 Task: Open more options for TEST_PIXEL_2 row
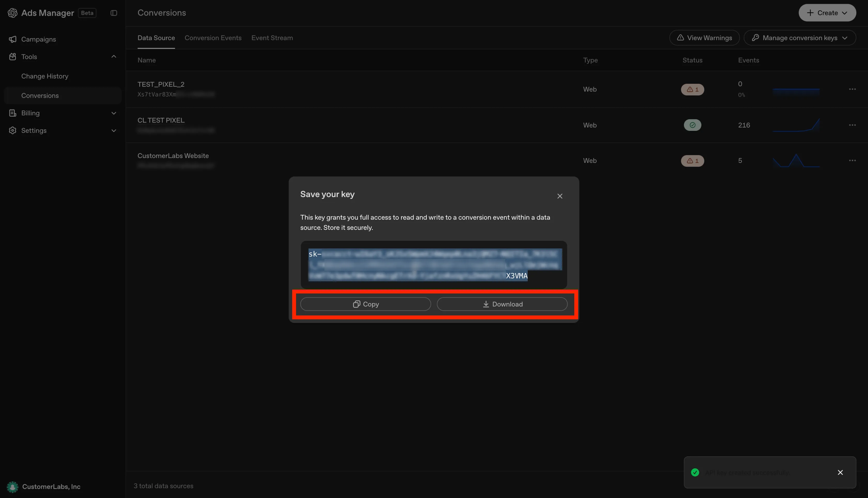coord(852,89)
